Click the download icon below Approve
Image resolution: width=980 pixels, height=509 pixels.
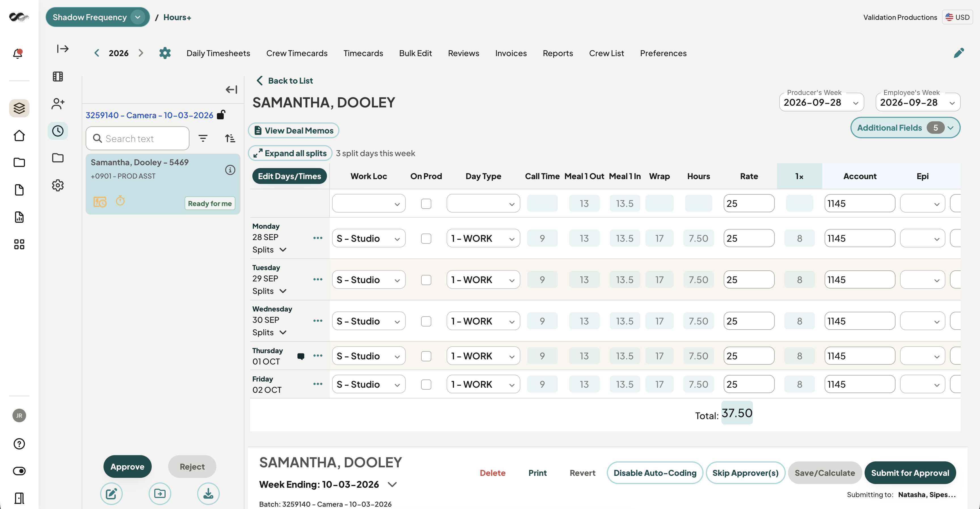tap(208, 493)
